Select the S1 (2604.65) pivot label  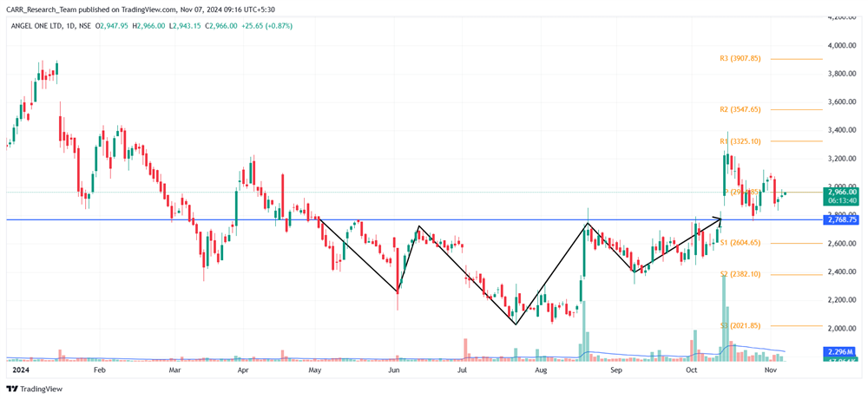click(x=740, y=242)
